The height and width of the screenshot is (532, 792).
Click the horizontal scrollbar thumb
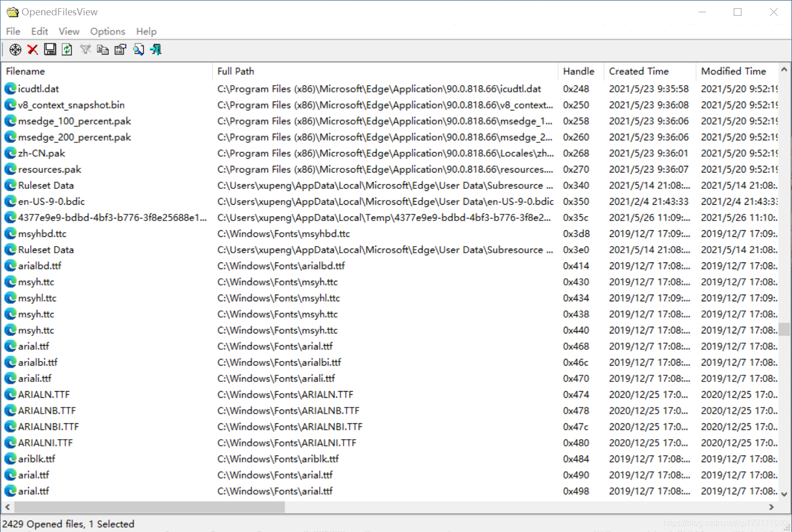tap(149, 507)
